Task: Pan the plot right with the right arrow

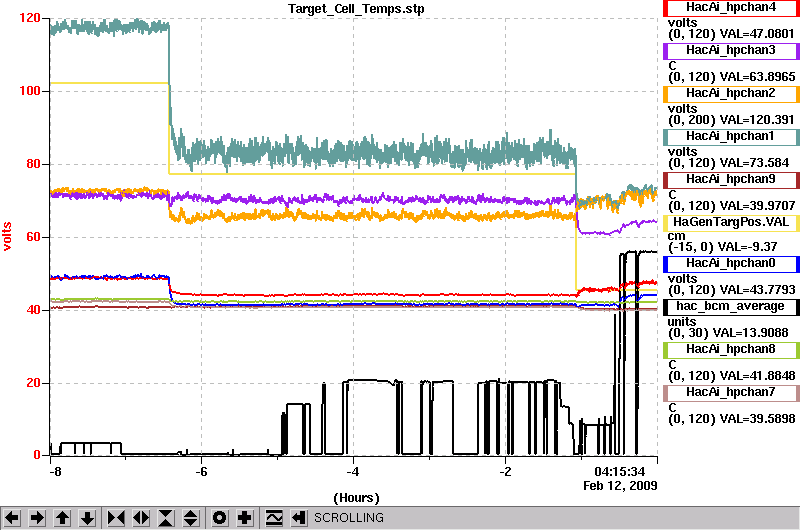Action: pos(37,518)
